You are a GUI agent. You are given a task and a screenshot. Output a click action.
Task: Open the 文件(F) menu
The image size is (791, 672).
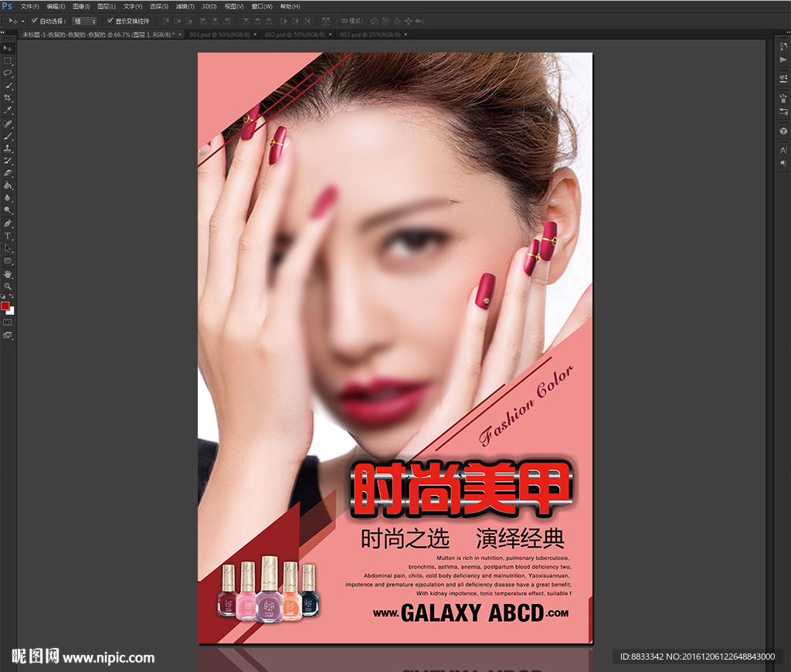point(30,6)
